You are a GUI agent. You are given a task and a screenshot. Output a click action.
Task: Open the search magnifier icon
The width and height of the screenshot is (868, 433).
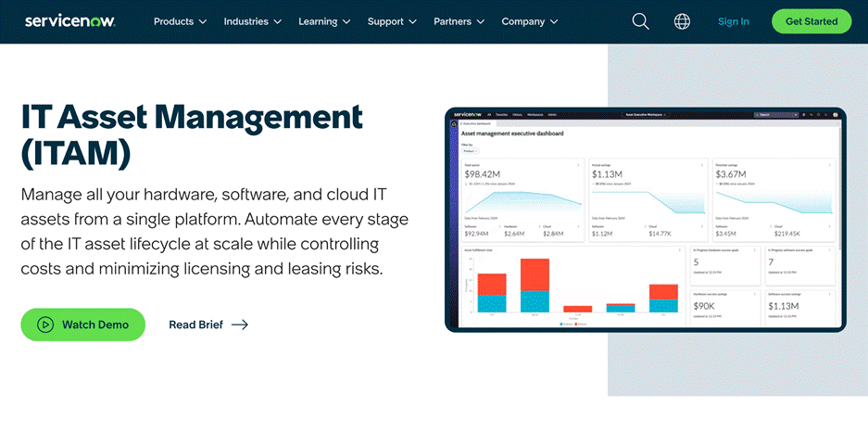tap(640, 21)
